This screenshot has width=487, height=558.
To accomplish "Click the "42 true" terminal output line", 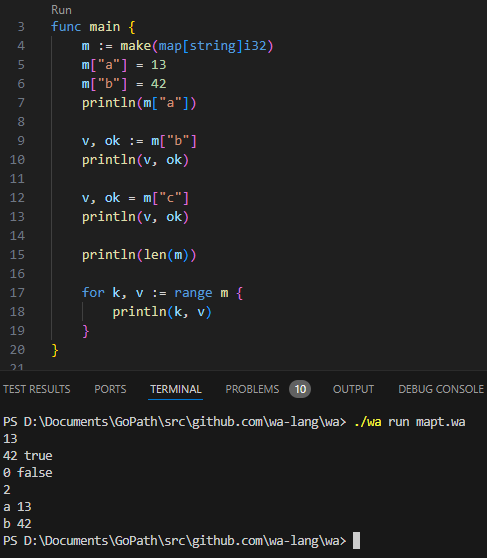I will coord(27,456).
